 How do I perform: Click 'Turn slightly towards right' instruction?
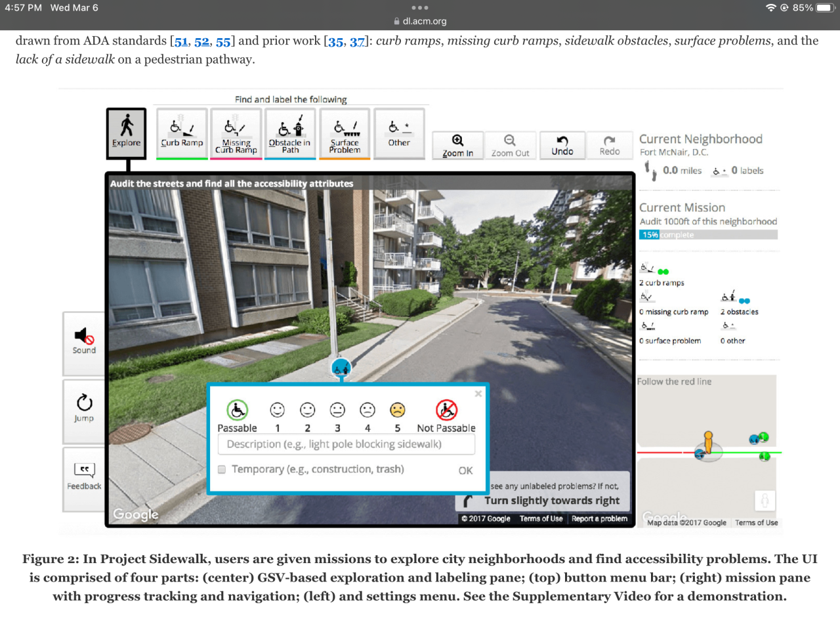[552, 500]
